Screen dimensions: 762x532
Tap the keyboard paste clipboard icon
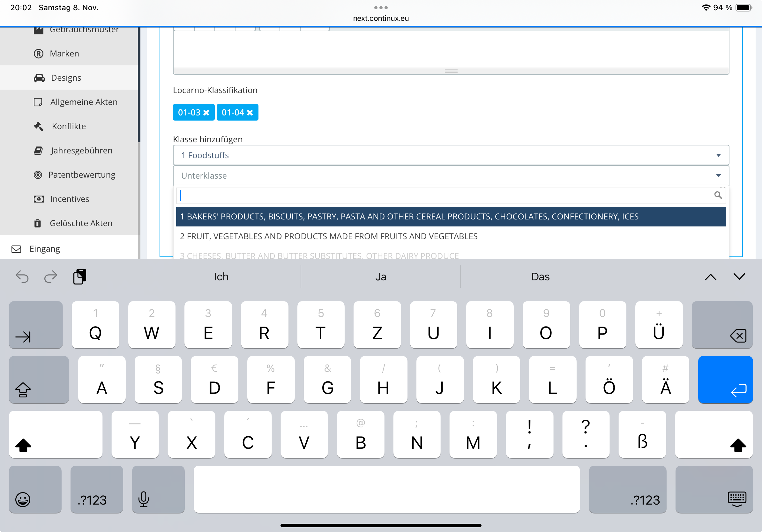79,277
